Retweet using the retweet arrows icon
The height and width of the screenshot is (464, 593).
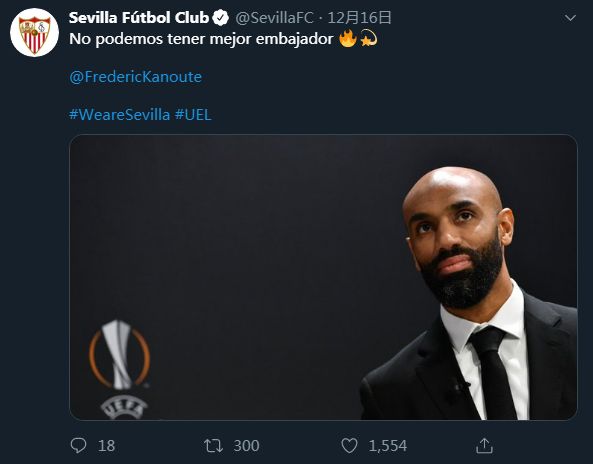coord(214,445)
